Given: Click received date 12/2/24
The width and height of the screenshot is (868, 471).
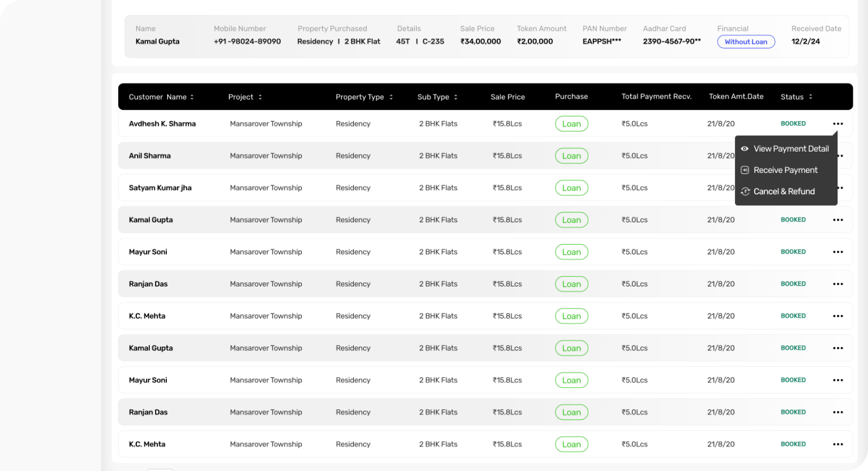Looking at the screenshot, I should coord(805,42).
